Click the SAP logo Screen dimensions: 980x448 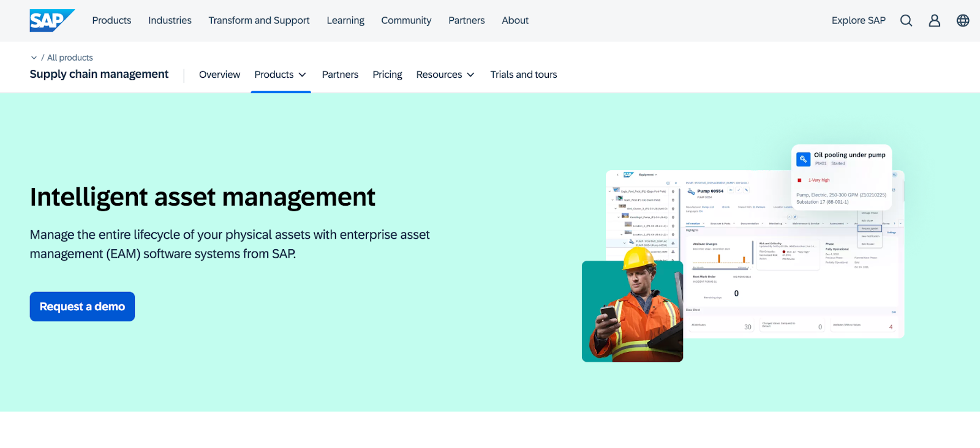[x=52, y=20]
